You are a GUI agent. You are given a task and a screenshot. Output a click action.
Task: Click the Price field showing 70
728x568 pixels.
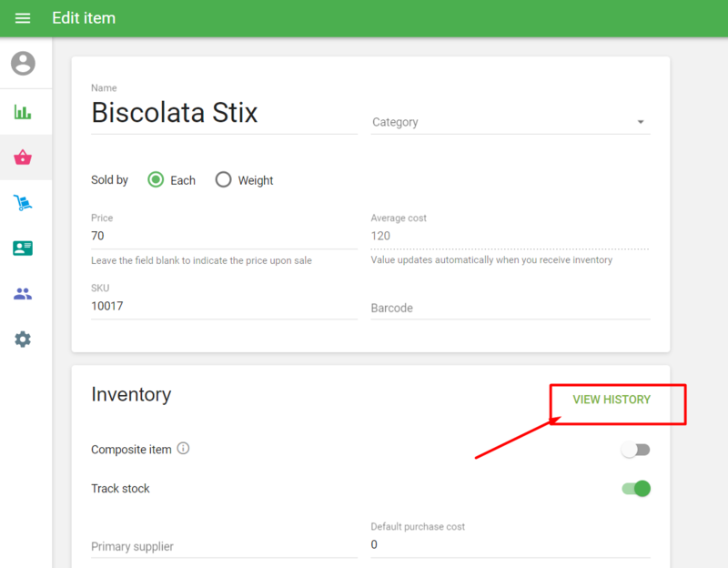[x=223, y=236]
